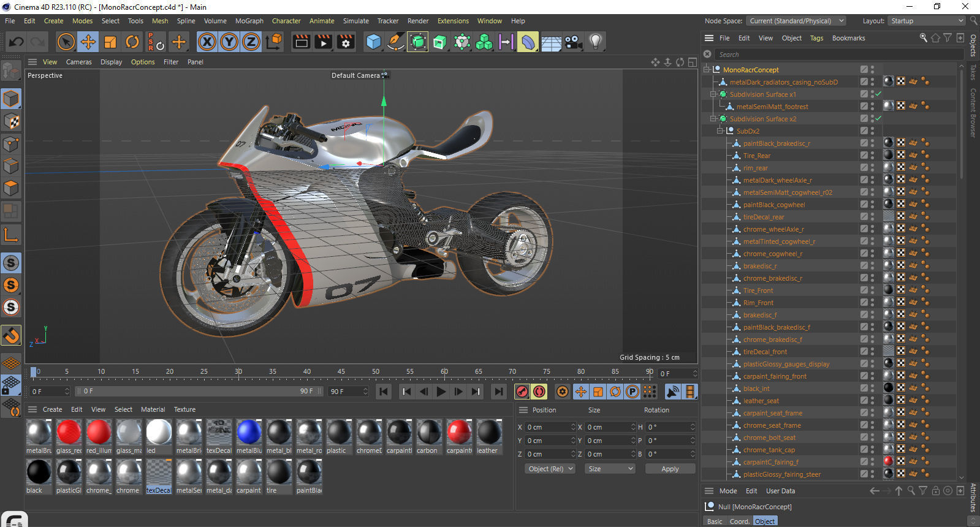Open the Layout Startup dropdown
This screenshot has width=980, height=527.
click(x=927, y=21)
